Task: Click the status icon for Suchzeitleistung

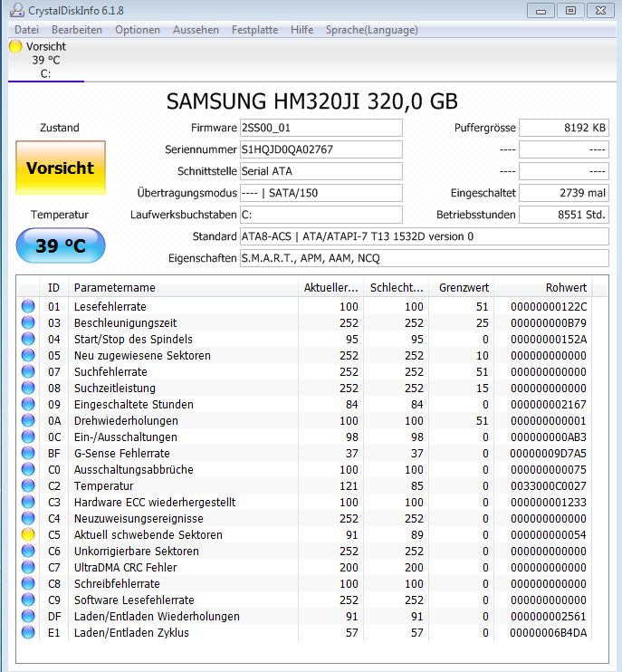Action: tap(28, 388)
